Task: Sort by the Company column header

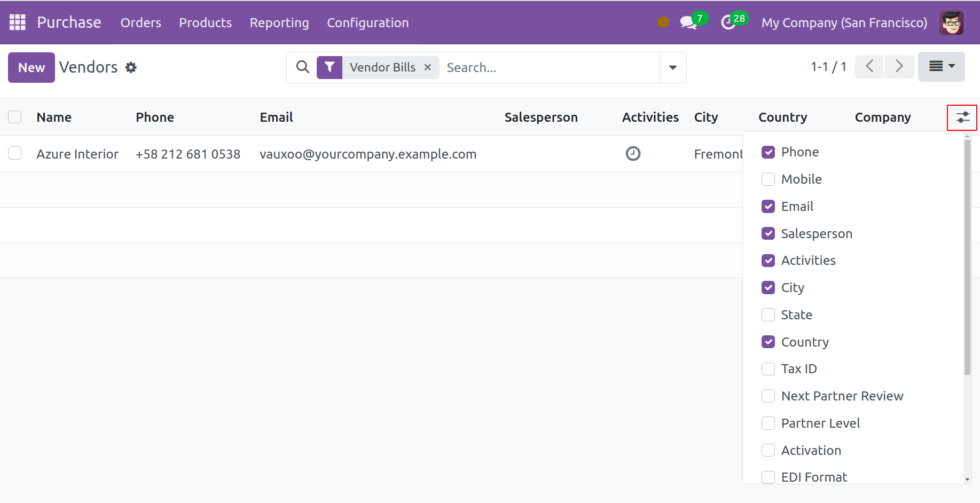Action: pos(883,117)
